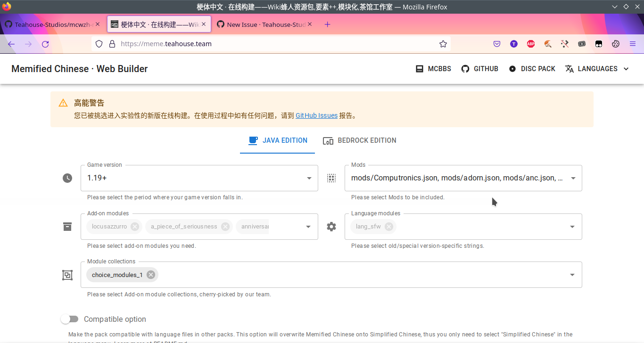644x343 pixels.
Task: Click the clock icon beside Game version
Action: [x=67, y=178]
